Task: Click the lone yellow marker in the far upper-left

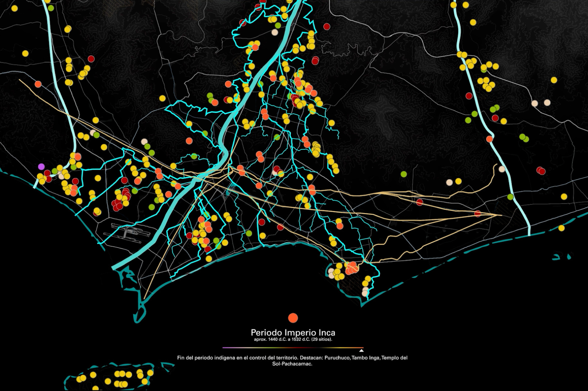Action: [25, 53]
